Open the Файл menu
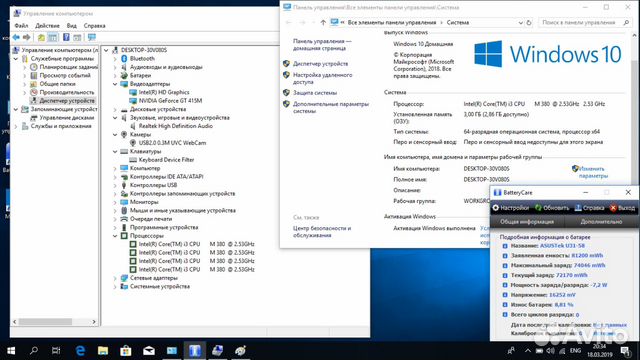640x360 pixels. pyautogui.click(x=21, y=26)
